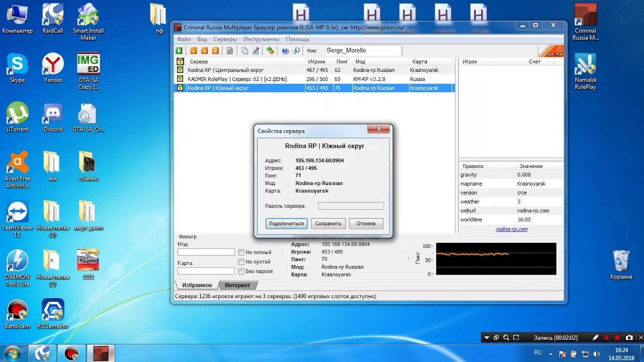Open the RCGamebox desktop icon
Screen dimensions: 644x362
point(53,314)
